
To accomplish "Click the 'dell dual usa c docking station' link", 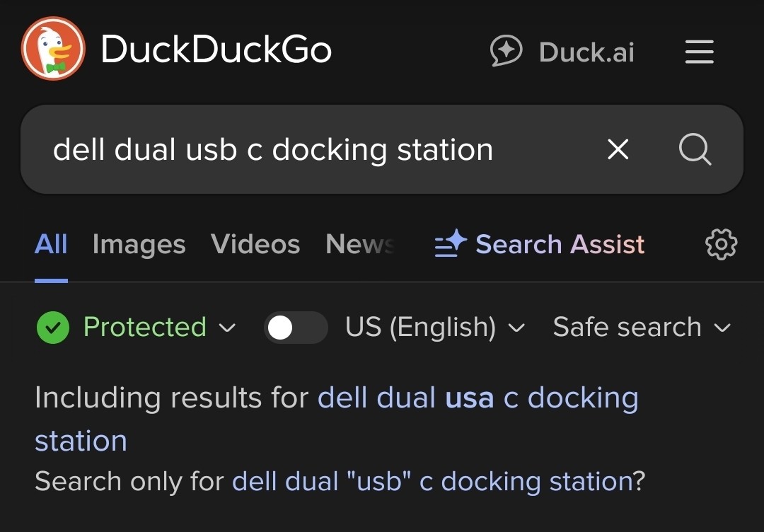I will pyautogui.click(x=478, y=398).
